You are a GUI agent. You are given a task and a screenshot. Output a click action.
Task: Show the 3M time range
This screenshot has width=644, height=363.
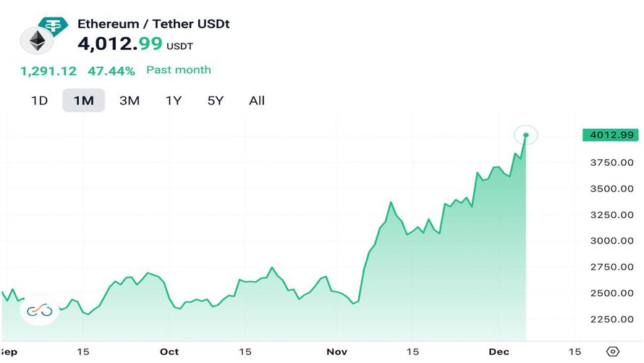129,101
